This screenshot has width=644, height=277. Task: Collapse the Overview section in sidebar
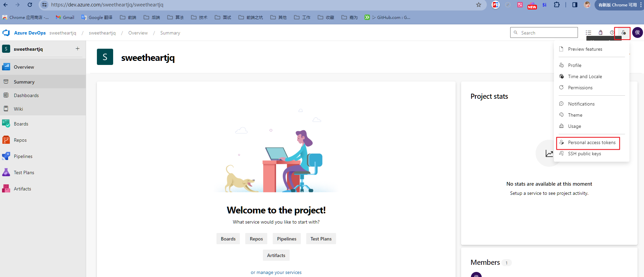coord(24,67)
